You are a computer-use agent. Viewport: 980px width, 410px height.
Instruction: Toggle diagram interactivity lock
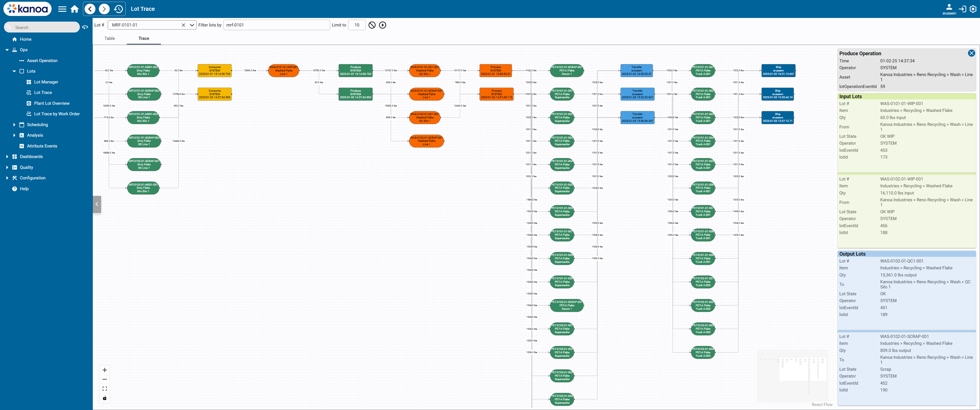click(x=105, y=398)
